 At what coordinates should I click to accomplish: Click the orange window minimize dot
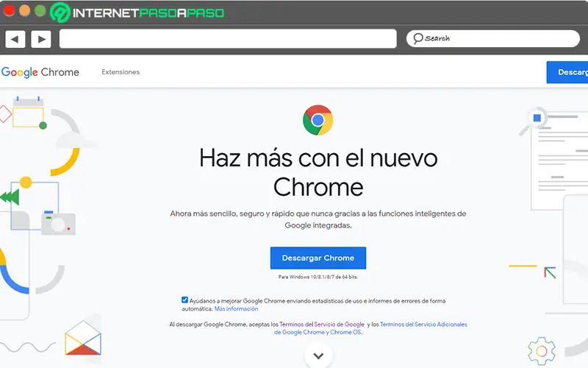tap(24, 10)
